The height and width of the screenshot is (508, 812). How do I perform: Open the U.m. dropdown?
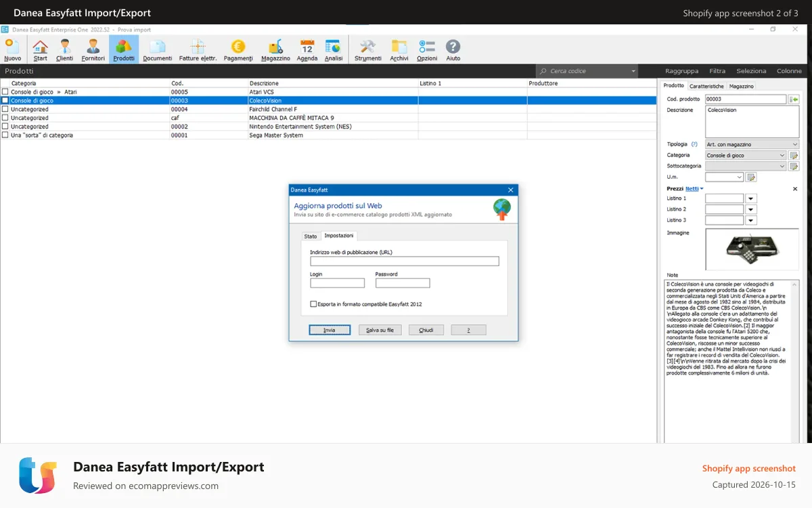(739, 177)
